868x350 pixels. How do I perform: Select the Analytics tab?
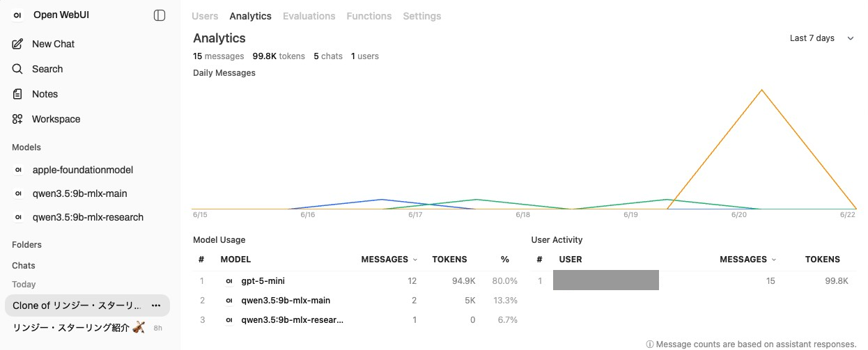pyautogui.click(x=251, y=16)
